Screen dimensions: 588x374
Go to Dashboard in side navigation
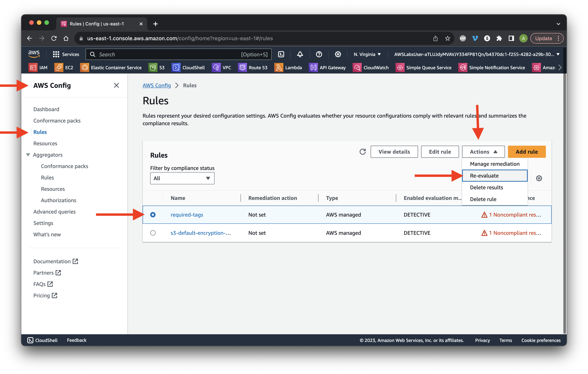tap(46, 109)
